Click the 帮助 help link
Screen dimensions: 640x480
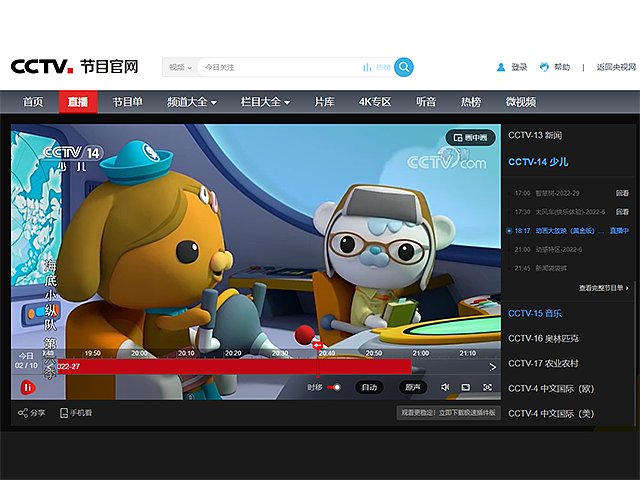coord(562,67)
